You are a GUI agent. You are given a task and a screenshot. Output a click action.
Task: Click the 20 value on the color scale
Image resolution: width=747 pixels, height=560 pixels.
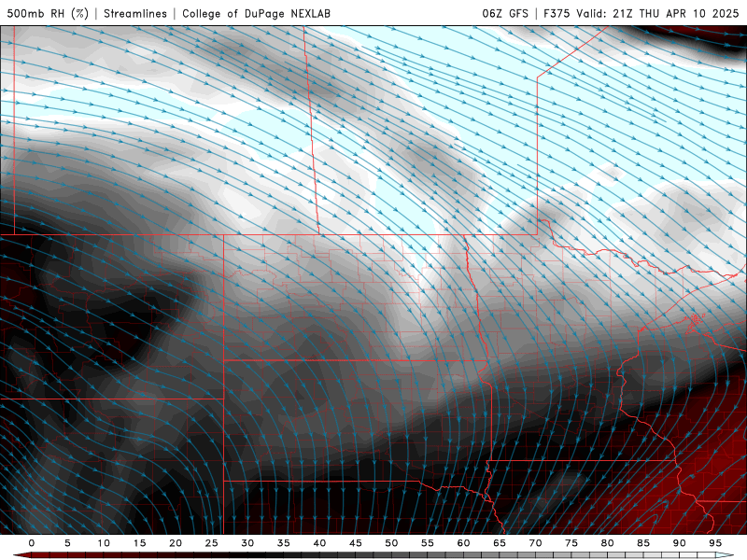pyautogui.click(x=176, y=543)
